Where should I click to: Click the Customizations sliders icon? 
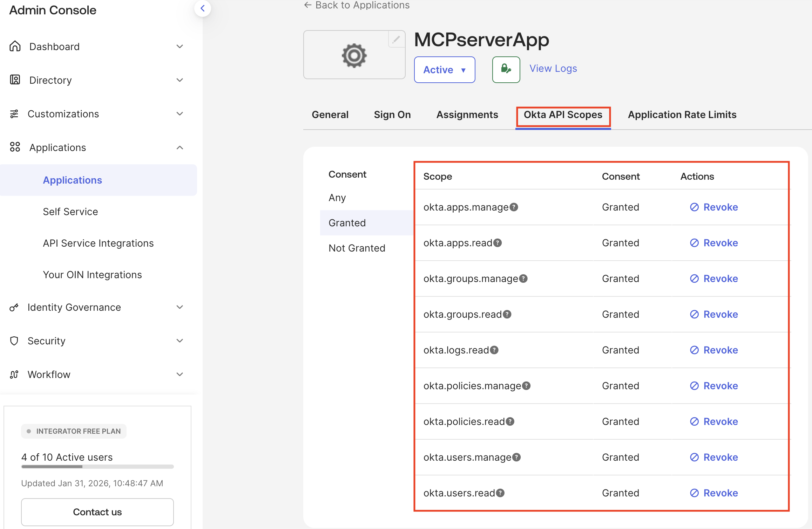coord(14,114)
